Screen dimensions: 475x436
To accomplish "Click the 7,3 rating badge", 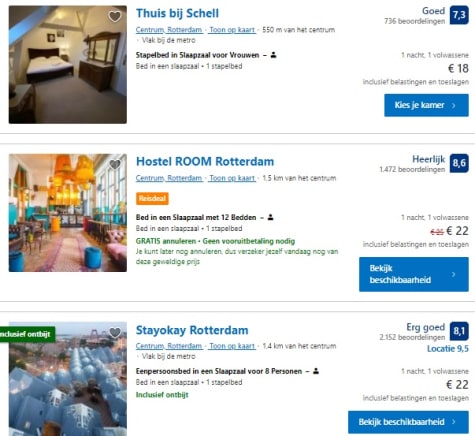I will (459, 15).
